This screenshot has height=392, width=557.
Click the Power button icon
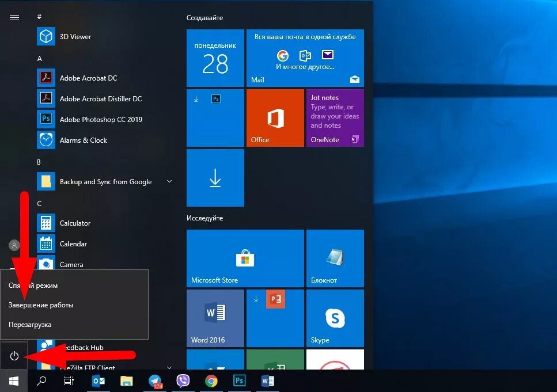(x=14, y=355)
